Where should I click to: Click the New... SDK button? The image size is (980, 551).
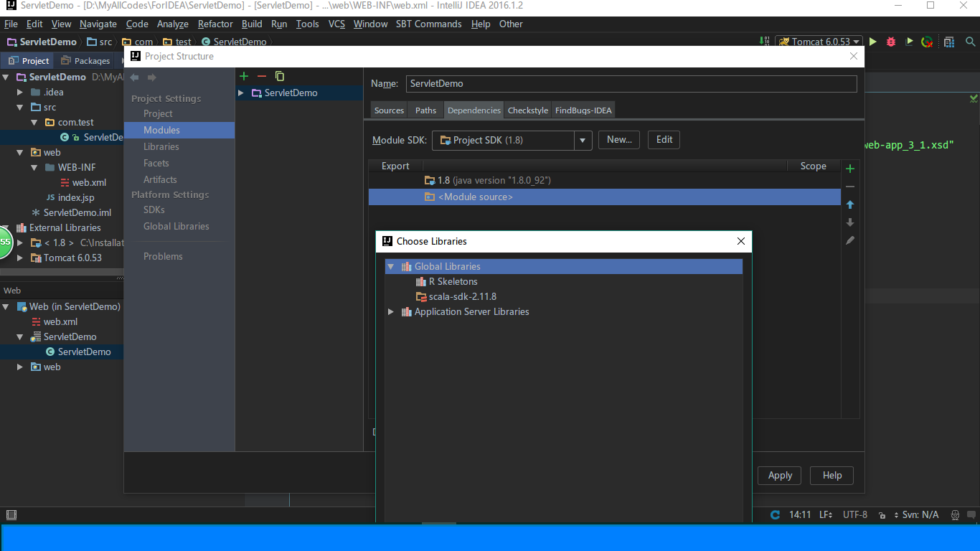tap(619, 140)
